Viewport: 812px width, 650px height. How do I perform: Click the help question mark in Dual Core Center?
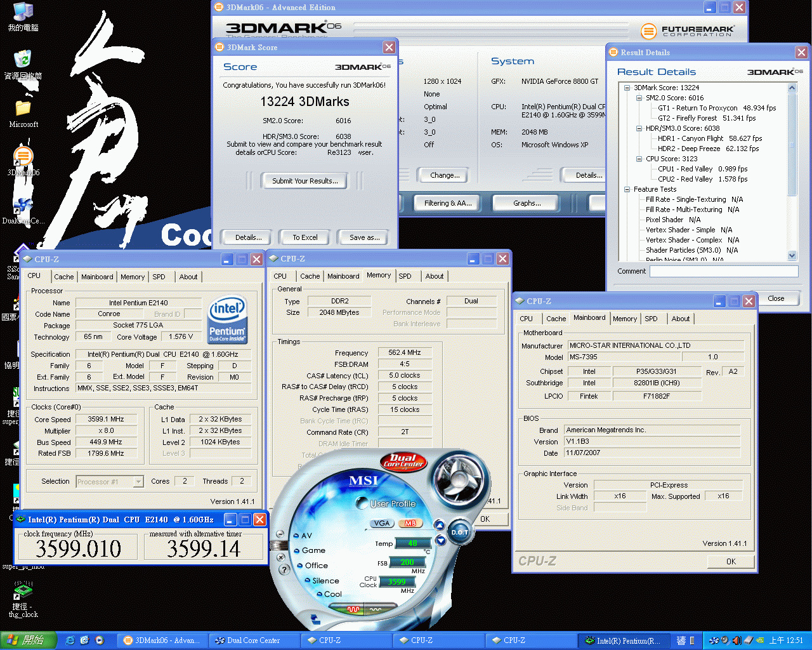pyautogui.click(x=285, y=569)
